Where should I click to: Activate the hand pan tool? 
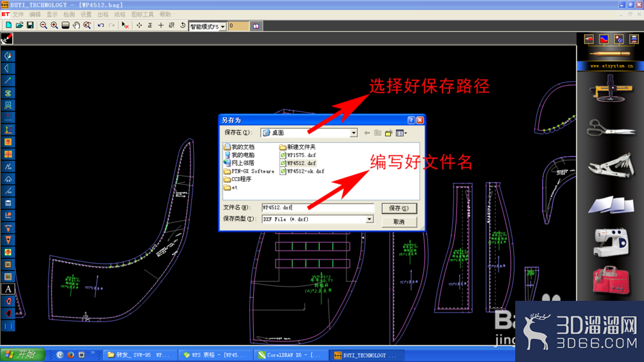click(x=77, y=26)
